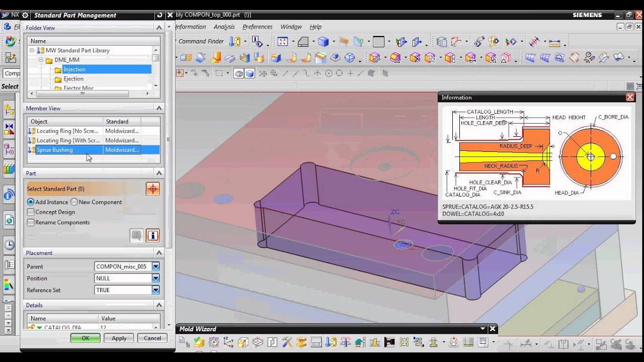
Task: Click the Apply button
Action: 119,338
